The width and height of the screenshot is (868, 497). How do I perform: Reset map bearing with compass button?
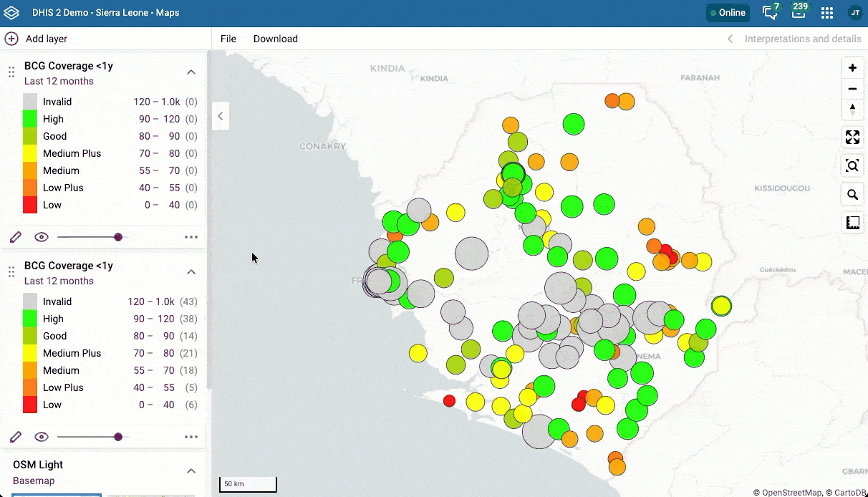point(852,110)
